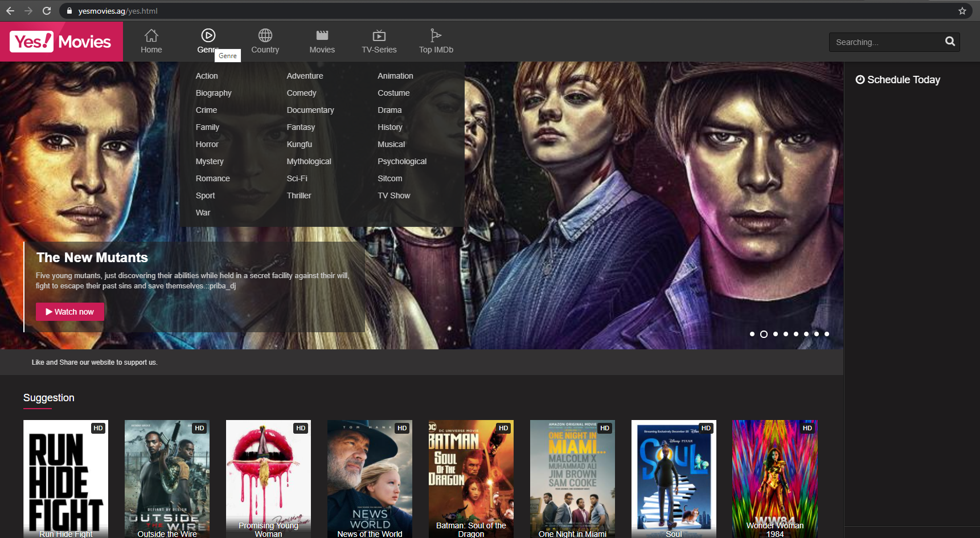Screen dimensions: 980x538
Task: Select the sixth carousel slide dot
Action: click(806, 334)
